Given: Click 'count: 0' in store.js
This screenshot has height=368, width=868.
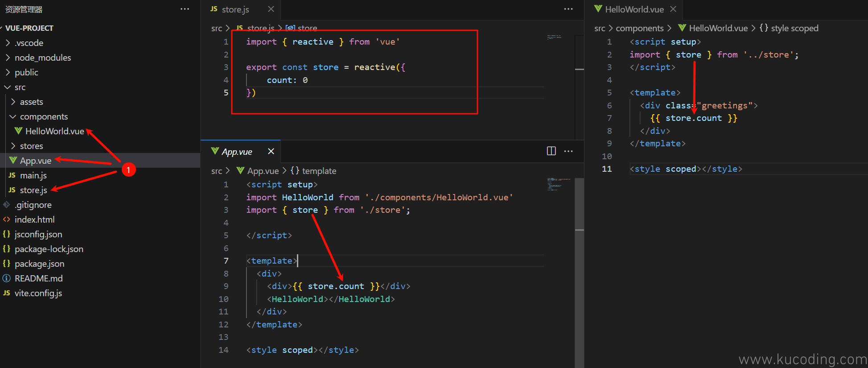Looking at the screenshot, I should [287, 80].
